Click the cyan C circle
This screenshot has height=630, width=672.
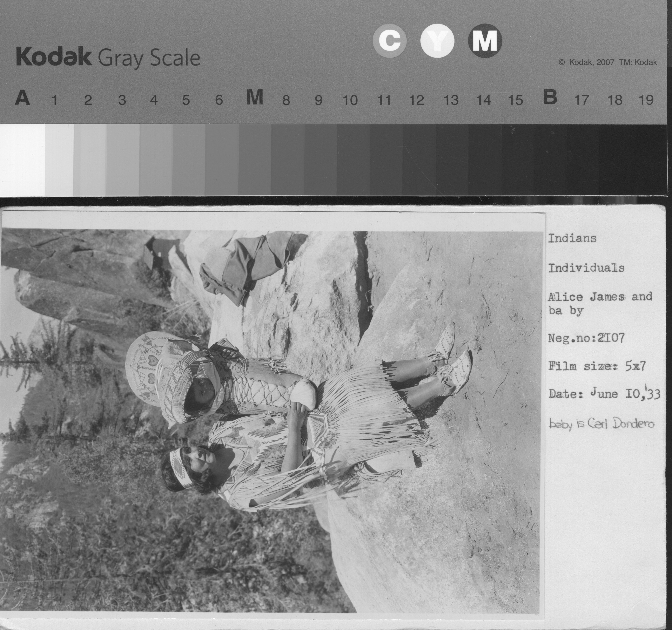coord(389,41)
